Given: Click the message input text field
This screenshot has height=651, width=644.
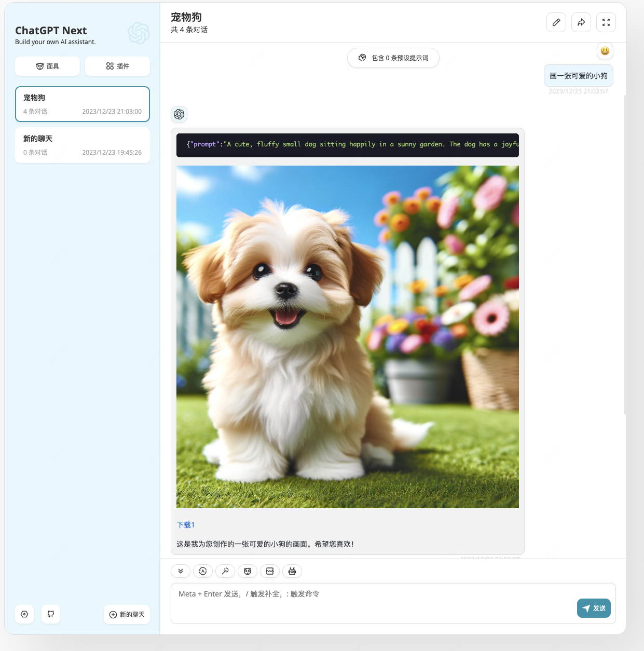Looking at the screenshot, I should (x=374, y=602).
